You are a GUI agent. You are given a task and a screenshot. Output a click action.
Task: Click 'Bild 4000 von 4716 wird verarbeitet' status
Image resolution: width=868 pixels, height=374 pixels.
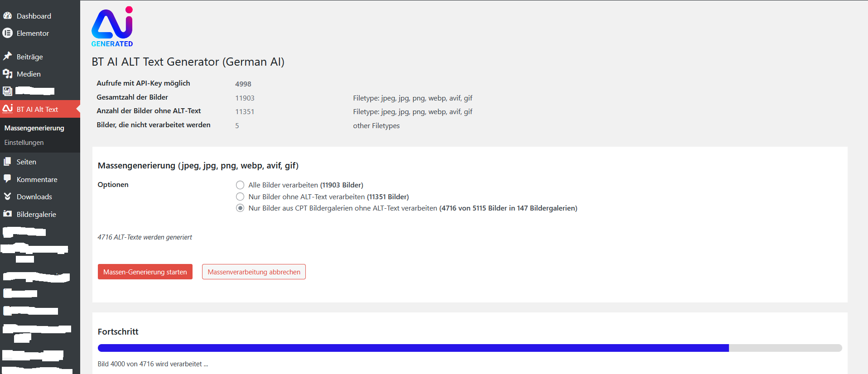(x=153, y=364)
